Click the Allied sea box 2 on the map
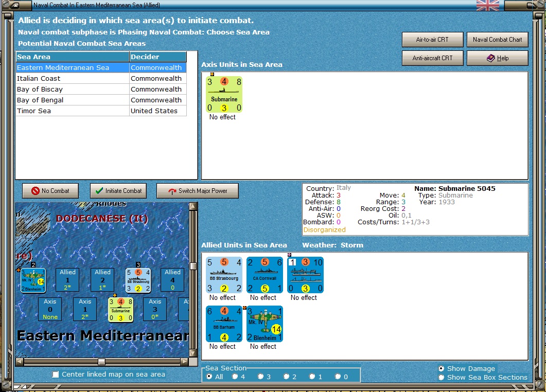Viewport: 546px width, 392px height. (102, 279)
